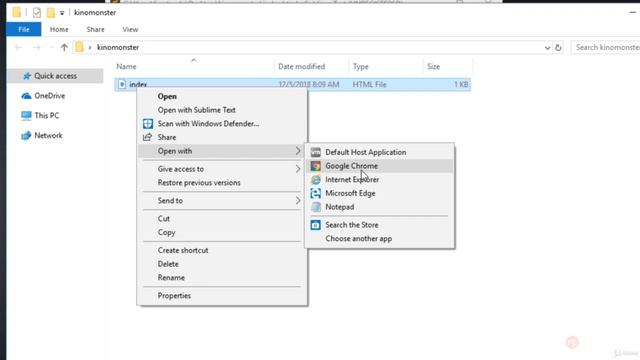Click the Windows Defender shield icon
Viewport: 640px width, 360px height.
[x=148, y=124]
